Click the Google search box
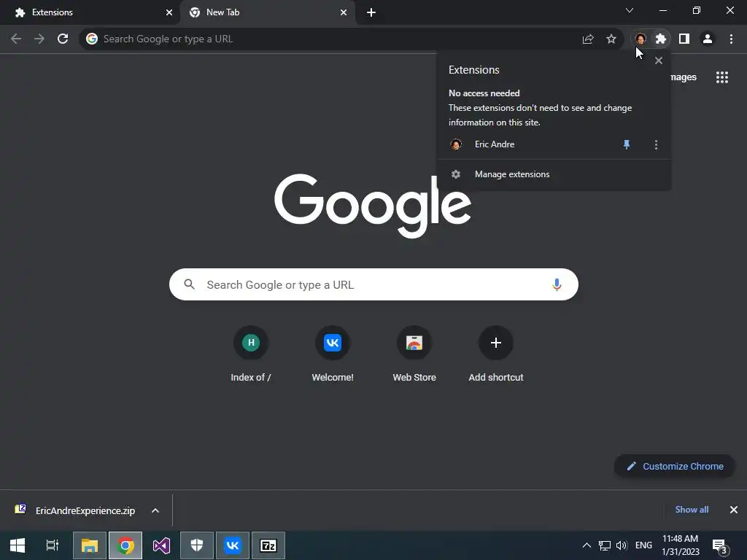The height and width of the screenshot is (560, 747). point(373,285)
